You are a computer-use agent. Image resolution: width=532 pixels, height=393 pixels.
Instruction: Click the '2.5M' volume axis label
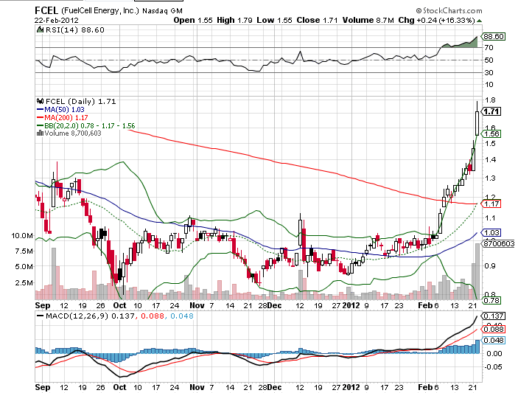24,282
